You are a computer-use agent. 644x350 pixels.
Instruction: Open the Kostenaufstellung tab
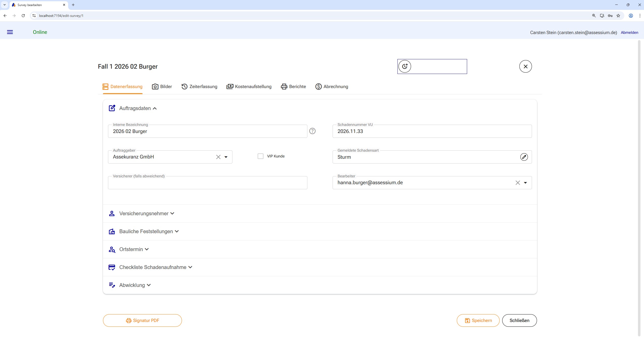click(249, 87)
